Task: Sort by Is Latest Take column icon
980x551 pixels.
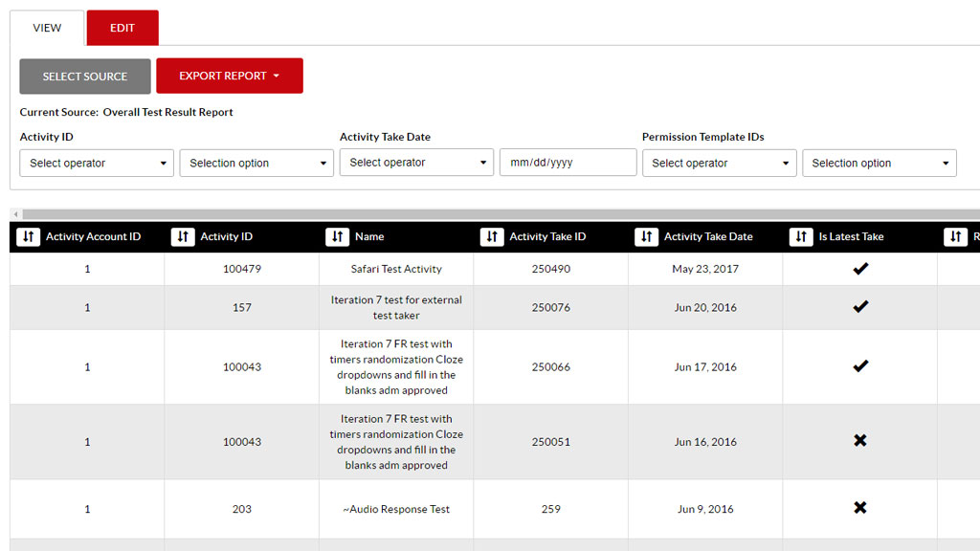Action: pos(801,237)
